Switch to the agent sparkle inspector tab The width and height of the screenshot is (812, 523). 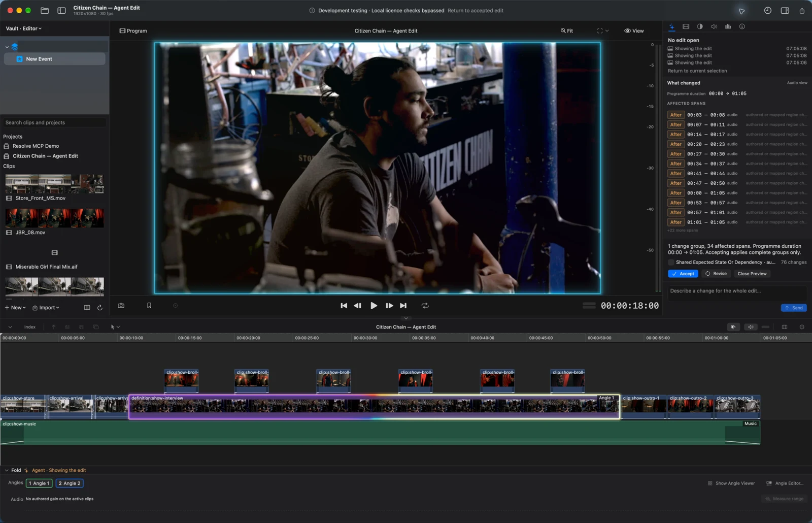[671, 26]
